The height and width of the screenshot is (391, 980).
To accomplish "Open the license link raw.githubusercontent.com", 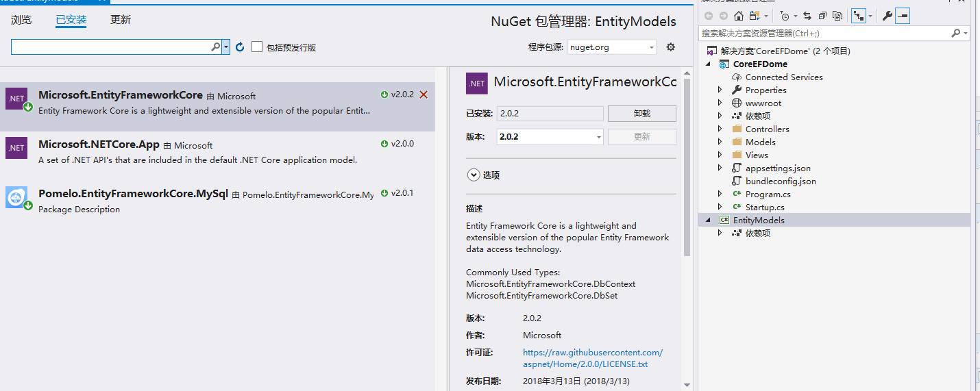I will [593, 359].
